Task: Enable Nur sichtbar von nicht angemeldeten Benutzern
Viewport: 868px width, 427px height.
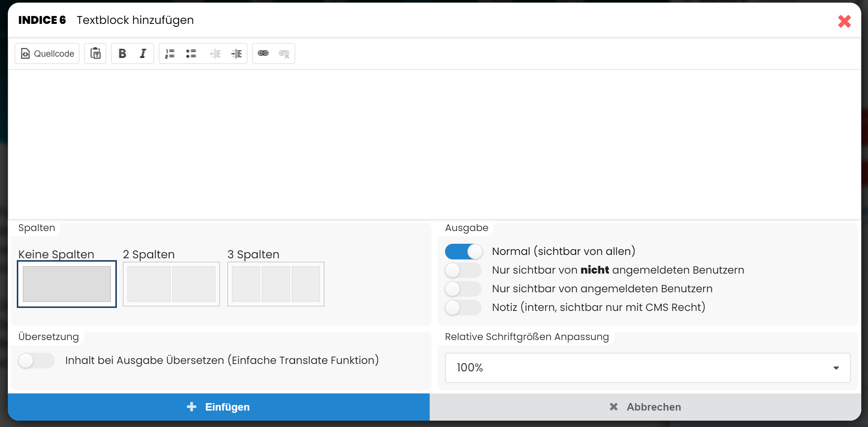Action: point(463,270)
